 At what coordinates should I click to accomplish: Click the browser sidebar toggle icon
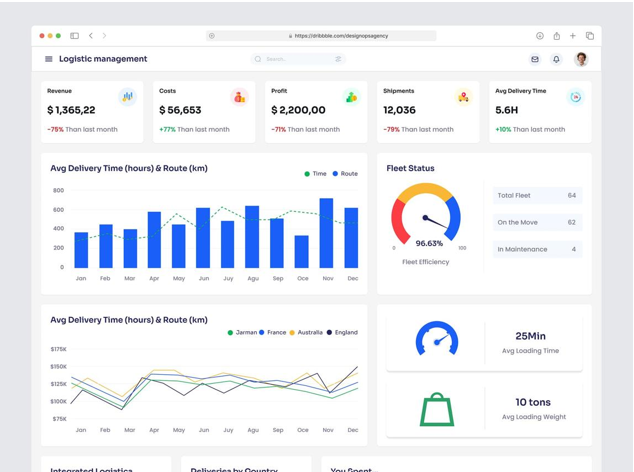(x=74, y=36)
